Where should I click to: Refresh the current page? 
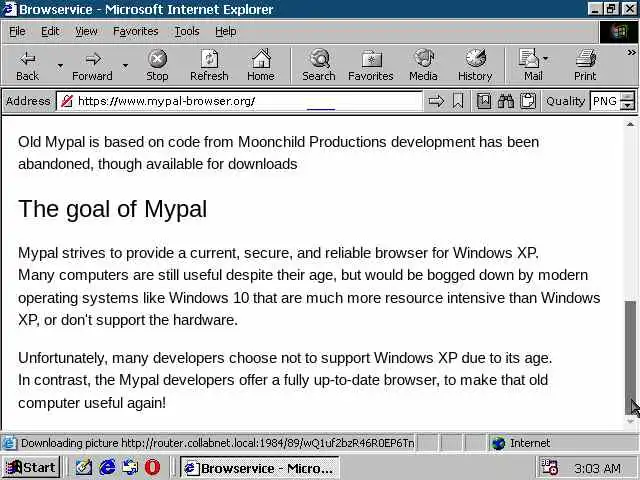pos(209,65)
